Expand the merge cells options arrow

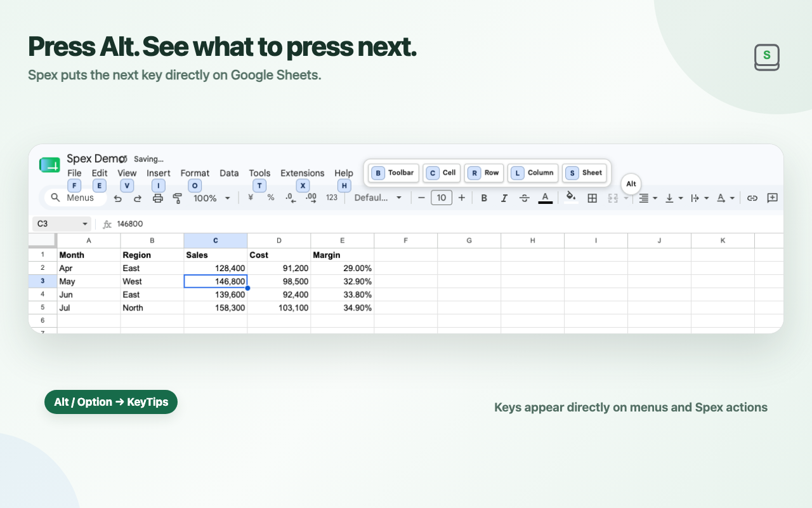tap(626, 198)
